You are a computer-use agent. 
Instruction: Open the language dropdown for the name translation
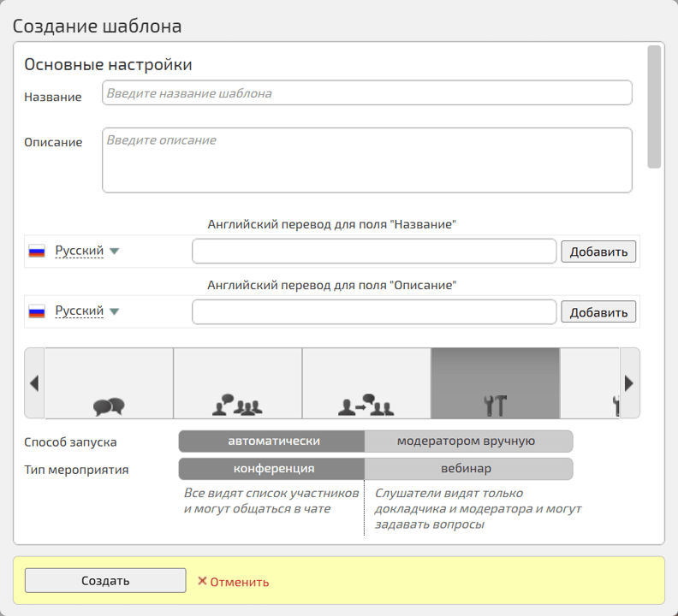[x=86, y=252]
